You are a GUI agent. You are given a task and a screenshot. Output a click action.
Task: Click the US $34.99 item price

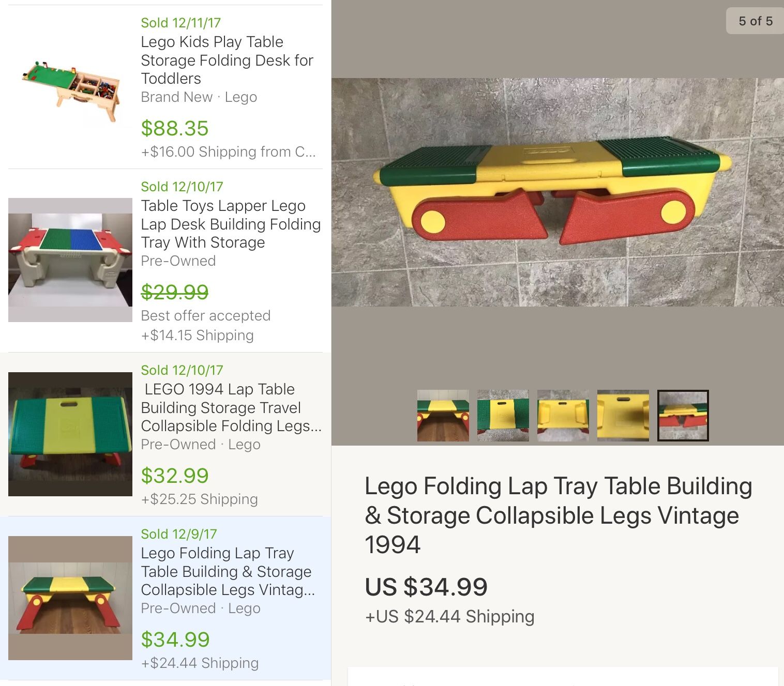pyautogui.click(x=426, y=587)
